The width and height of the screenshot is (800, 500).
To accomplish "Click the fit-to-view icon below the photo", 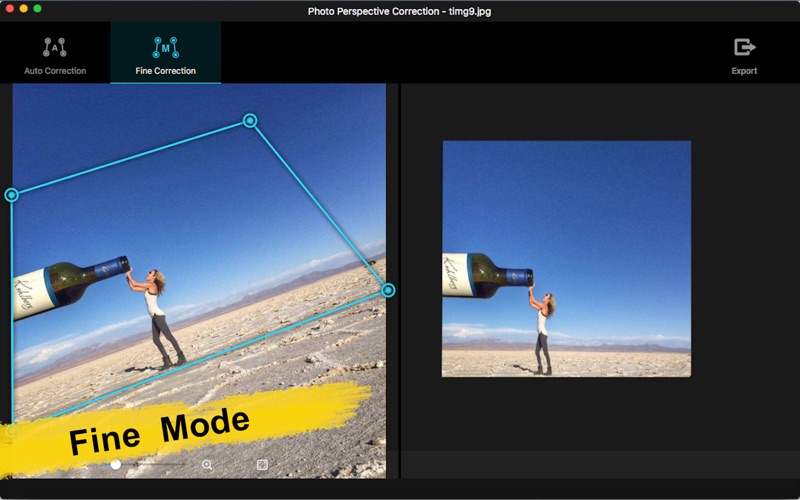I will tap(263, 465).
